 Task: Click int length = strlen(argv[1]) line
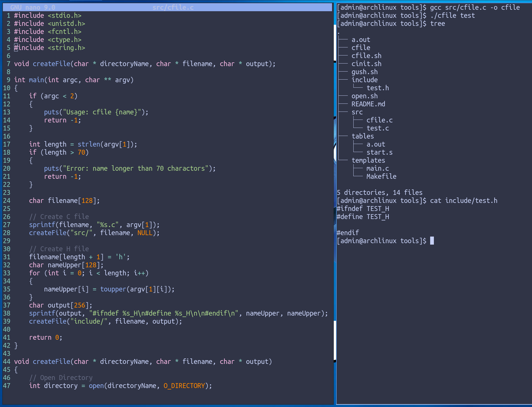(83, 144)
